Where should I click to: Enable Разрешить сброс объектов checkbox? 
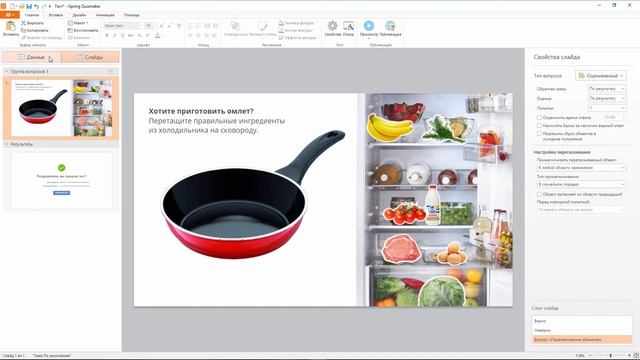pos(539,133)
